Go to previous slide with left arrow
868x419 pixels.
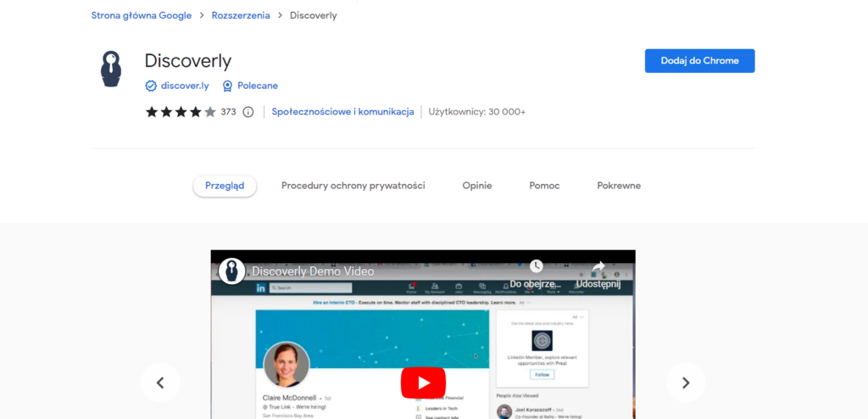160,383
